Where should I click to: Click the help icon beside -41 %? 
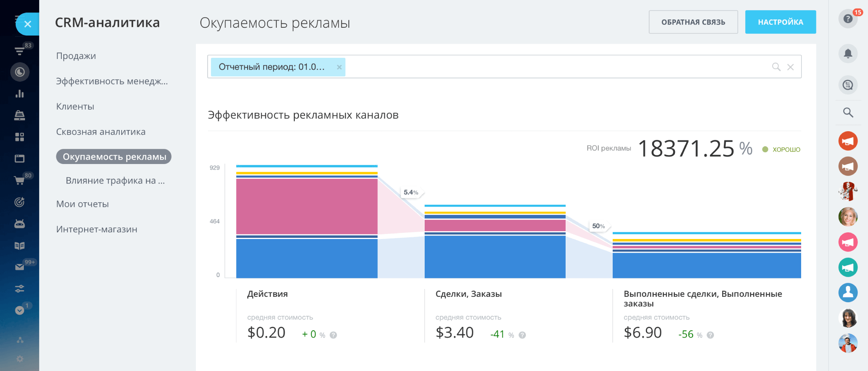[x=522, y=335]
